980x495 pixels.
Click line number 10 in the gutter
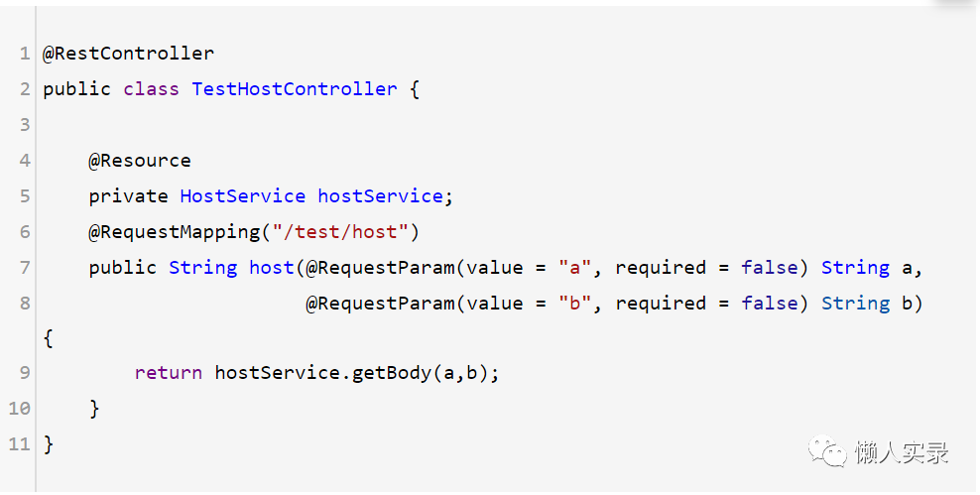click(x=20, y=408)
